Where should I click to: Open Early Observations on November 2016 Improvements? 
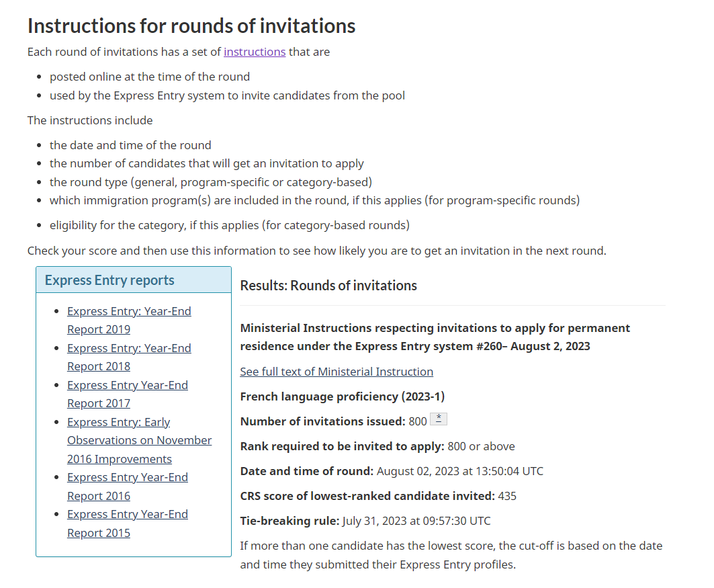point(139,440)
